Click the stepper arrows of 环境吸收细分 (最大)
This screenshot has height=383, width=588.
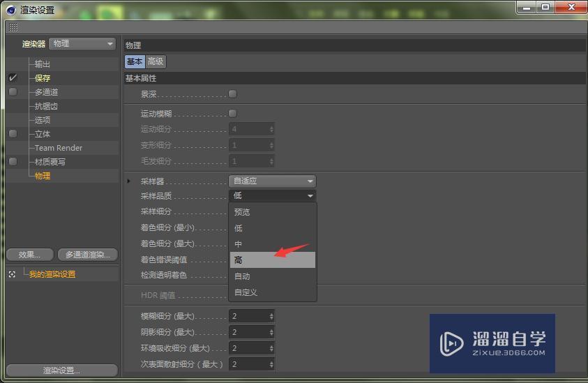(x=271, y=348)
